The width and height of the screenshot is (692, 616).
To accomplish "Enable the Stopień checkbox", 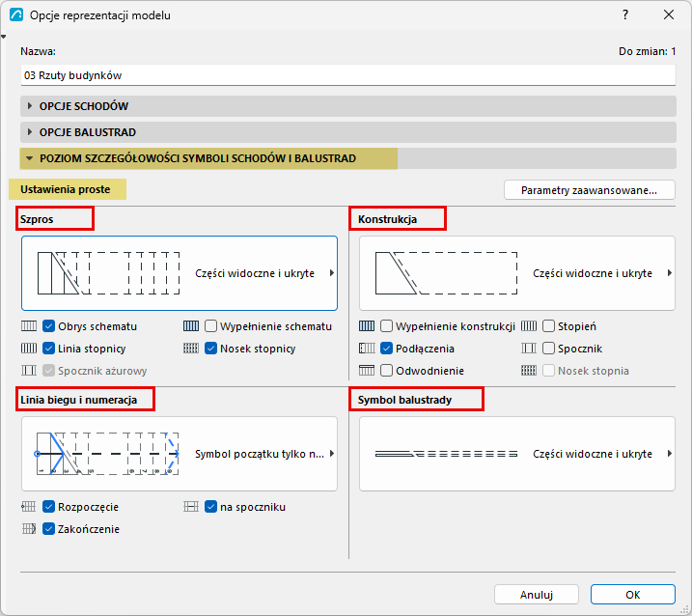I will [x=548, y=326].
